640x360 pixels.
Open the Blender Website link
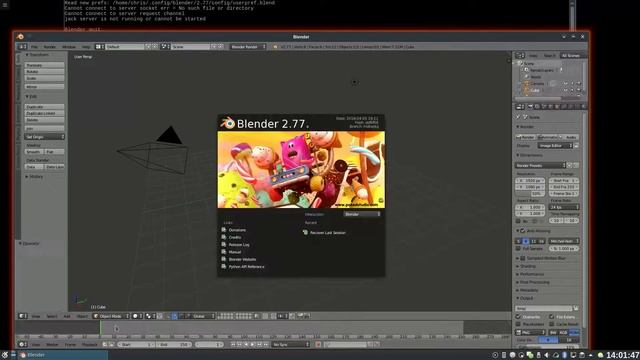click(242, 259)
